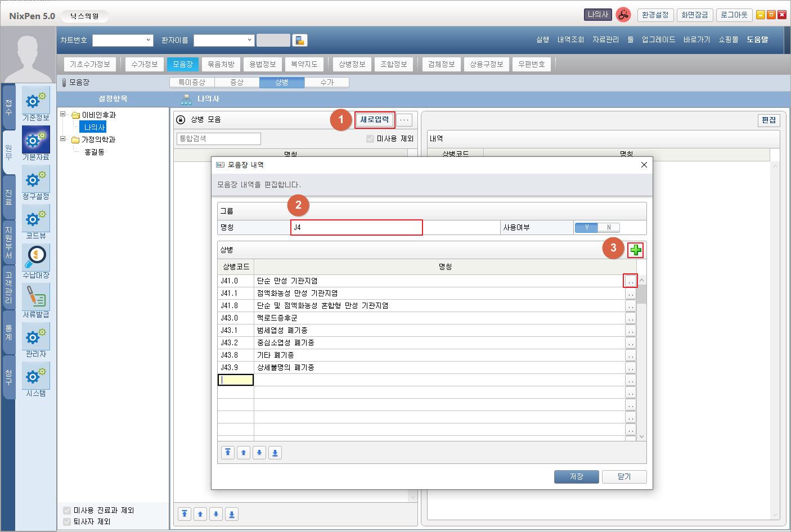791x532 pixels.
Task: Click the move-to-top arrow in dialog
Action: click(228, 453)
